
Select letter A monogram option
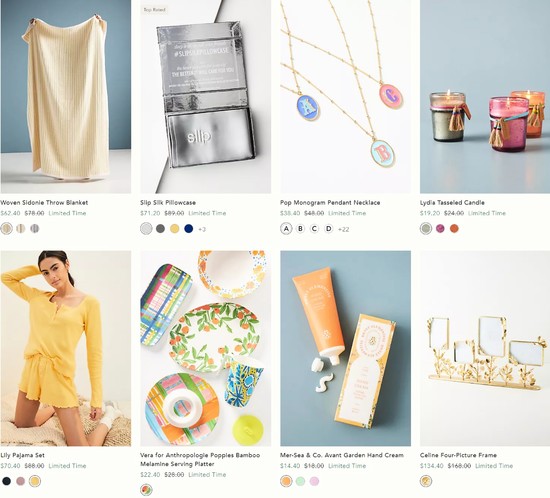286,229
